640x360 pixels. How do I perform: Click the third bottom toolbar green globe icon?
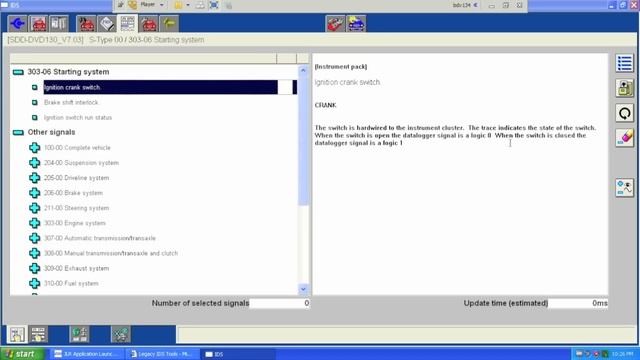pyautogui.click(x=79, y=334)
